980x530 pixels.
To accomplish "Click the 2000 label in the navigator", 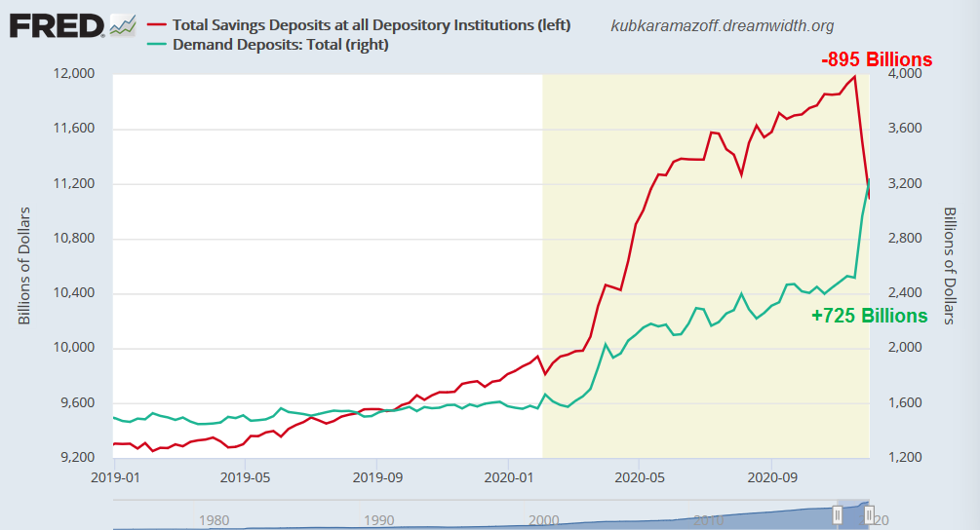I will click(x=543, y=520).
